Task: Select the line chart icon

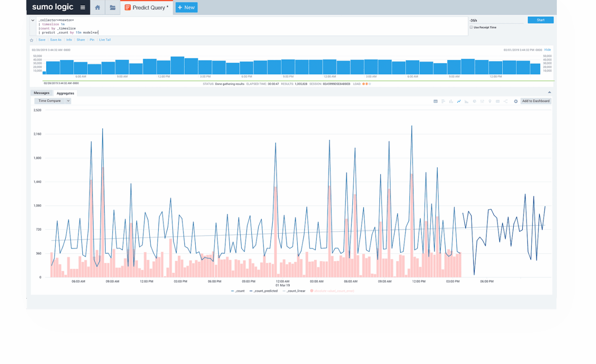Action: click(459, 101)
